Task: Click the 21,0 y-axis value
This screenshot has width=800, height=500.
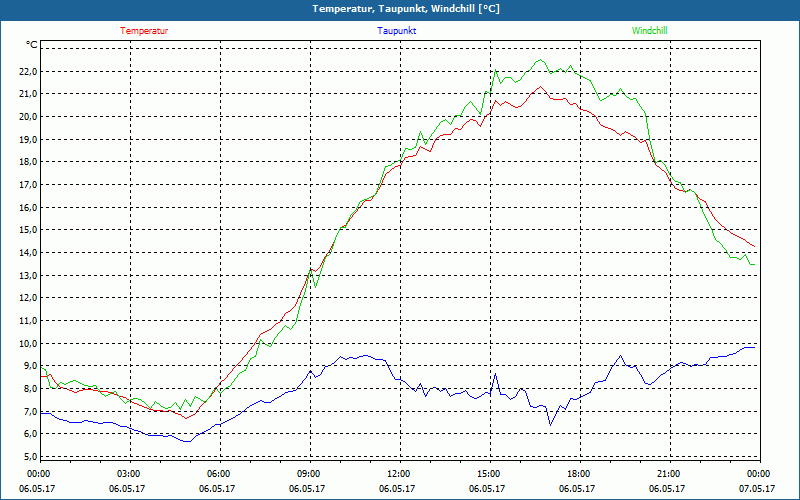Action: point(28,94)
